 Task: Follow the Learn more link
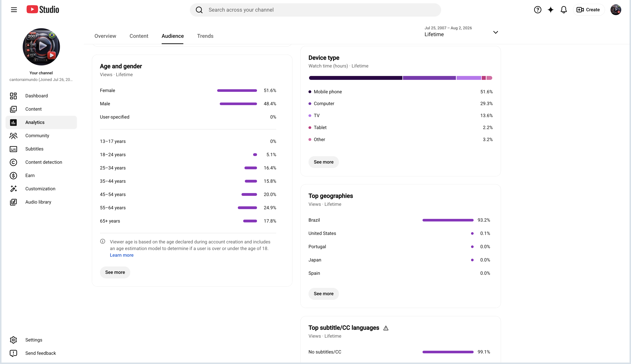click(x=122, y=255)
